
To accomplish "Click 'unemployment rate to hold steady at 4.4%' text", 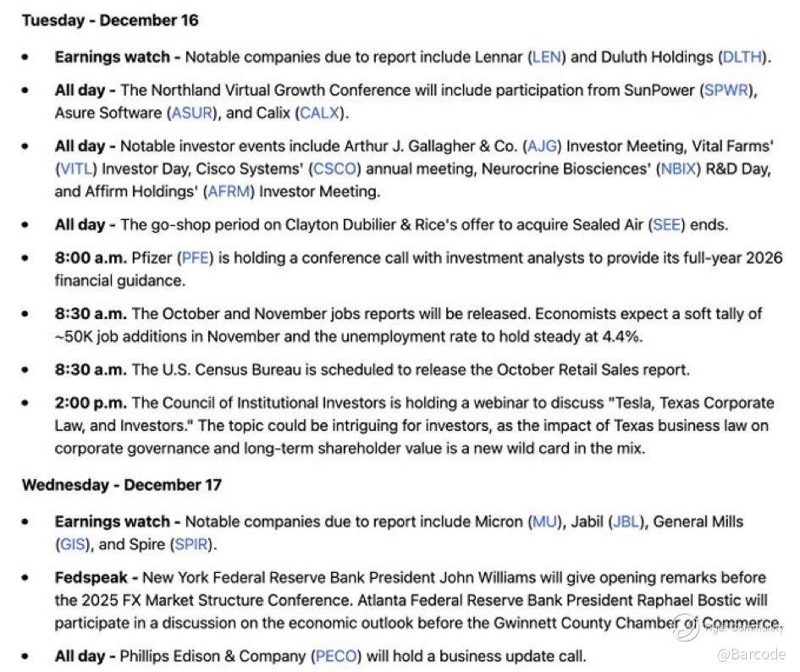I will pyautogui.click(x=490, y=336).
